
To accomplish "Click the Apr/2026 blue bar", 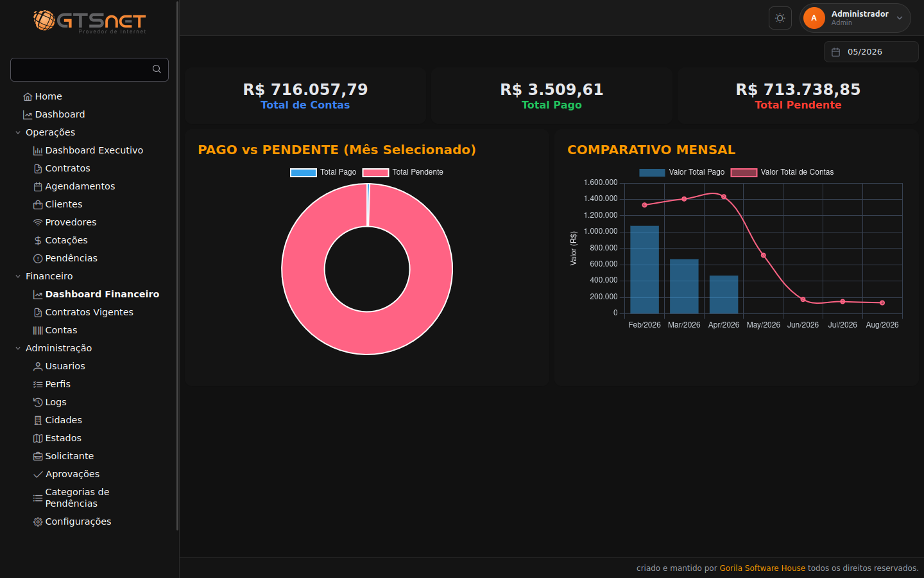I will pyautogui.click(x=724, y=295).
